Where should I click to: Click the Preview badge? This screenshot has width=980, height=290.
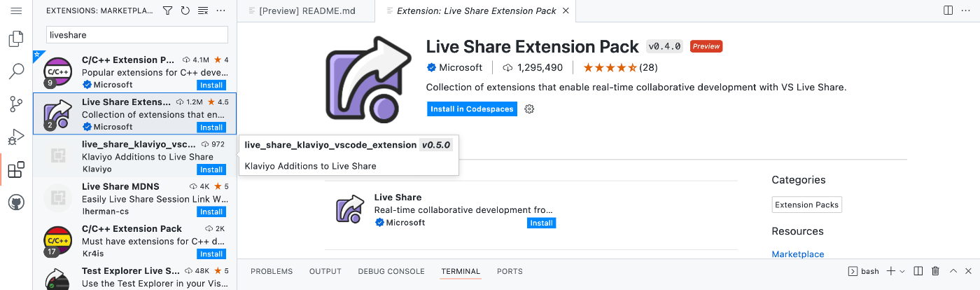coord(706,46)
